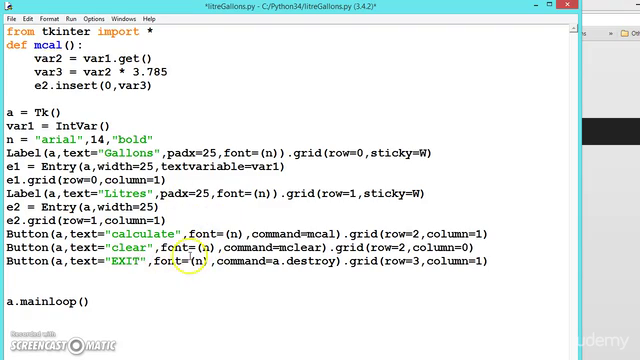Image resolution: width=640 pixels, height=360 pixels.
Task: Click 'command=mclear' in clear Button line
Action: coord(272,247)
